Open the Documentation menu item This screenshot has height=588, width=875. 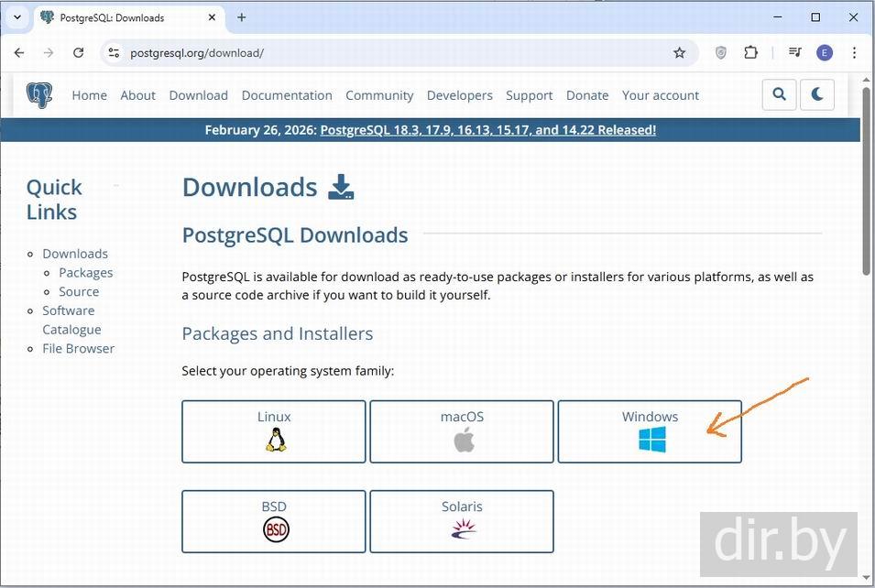[287, 95]
